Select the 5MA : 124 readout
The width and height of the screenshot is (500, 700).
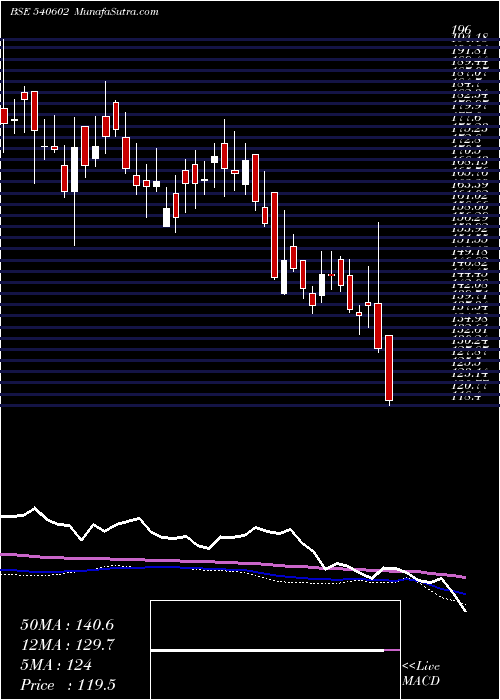point(56,665)
